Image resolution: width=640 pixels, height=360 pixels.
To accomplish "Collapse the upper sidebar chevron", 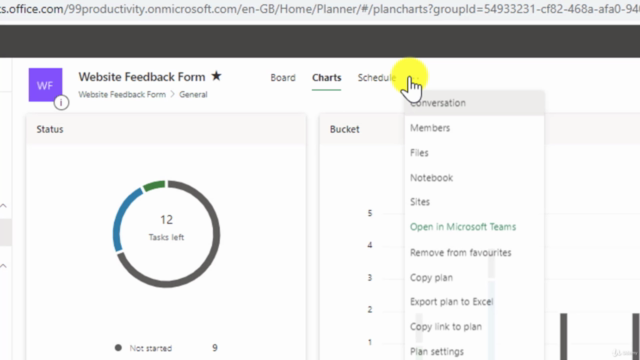I will click(4, 206).
